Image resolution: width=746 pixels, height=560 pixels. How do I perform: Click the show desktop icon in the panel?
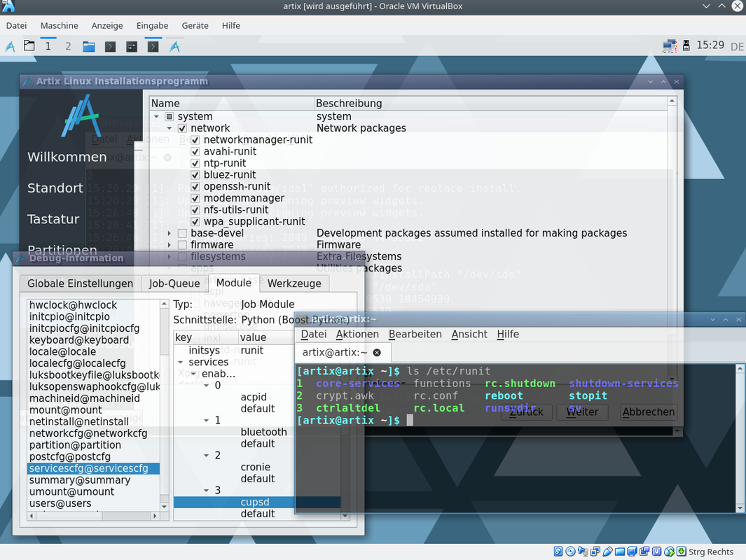(29, 46)
